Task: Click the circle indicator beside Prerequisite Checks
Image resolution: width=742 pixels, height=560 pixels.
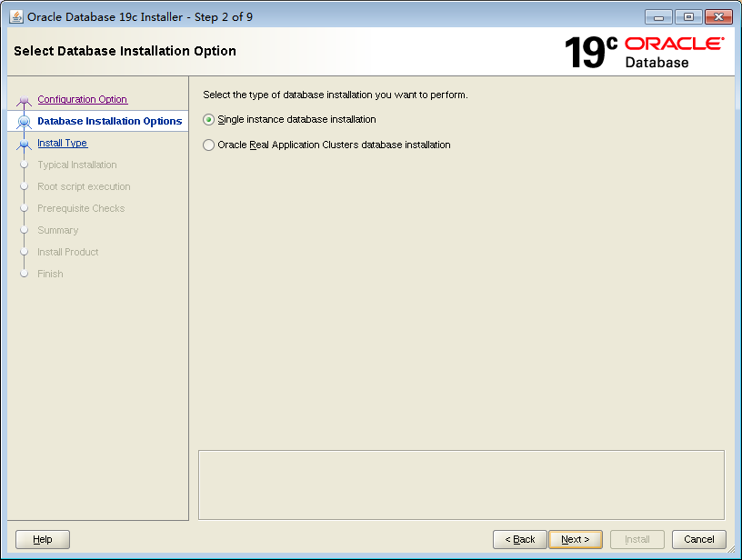Action: pyautogui.click(x=24, y=208)
